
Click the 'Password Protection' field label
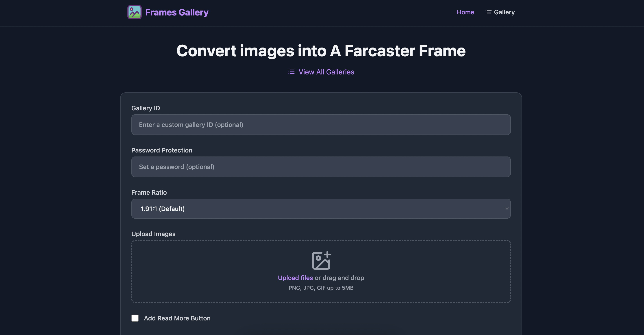click(x=162, y=150)
